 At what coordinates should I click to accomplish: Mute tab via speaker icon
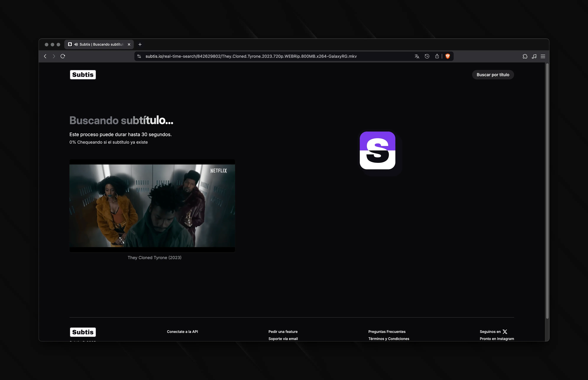tap(76, 44)
